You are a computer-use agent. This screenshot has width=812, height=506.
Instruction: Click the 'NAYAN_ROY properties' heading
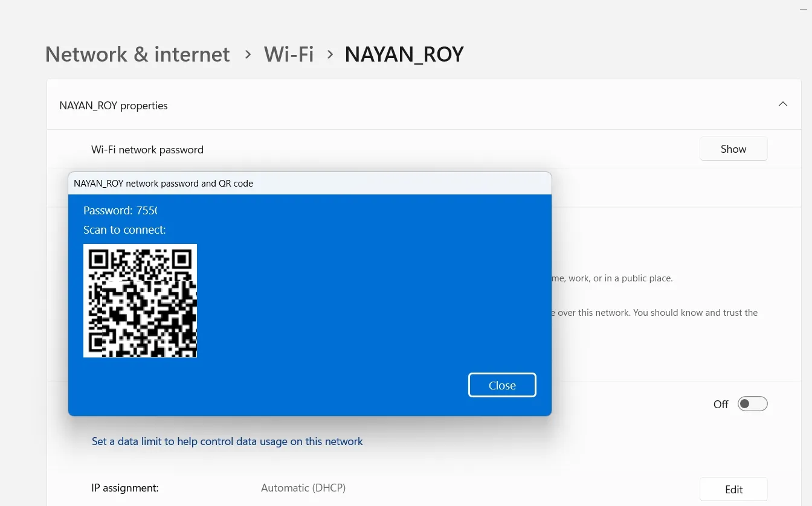click(114, 106)
